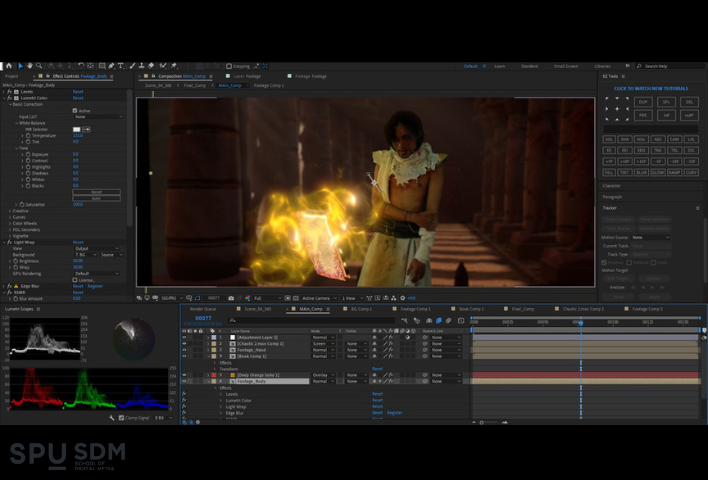708x480 pixels.
Task: Click Edge Blur Register link
Action: 95,286
